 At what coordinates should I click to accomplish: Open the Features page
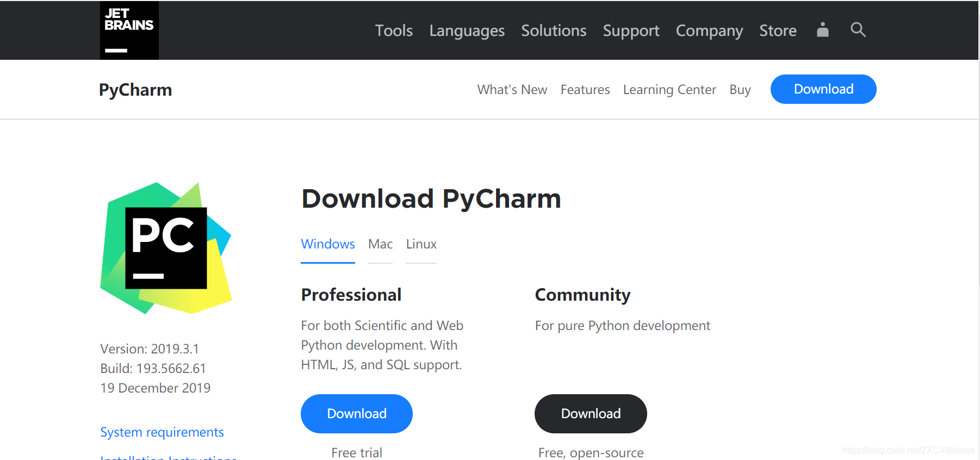pos(585,90)
